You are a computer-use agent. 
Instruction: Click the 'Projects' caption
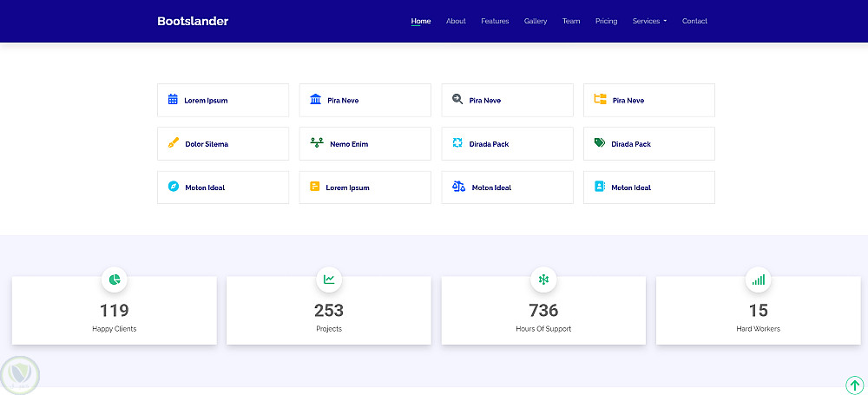click(x=329, y=328)
